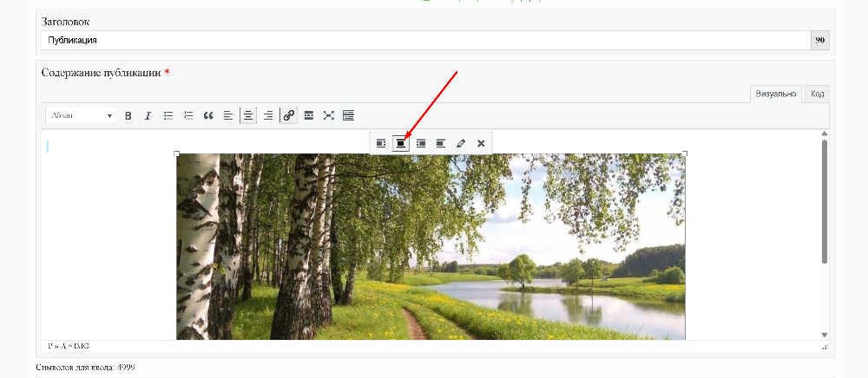Insert a bulleted list

pyautogui.click(x=168, y=115)
